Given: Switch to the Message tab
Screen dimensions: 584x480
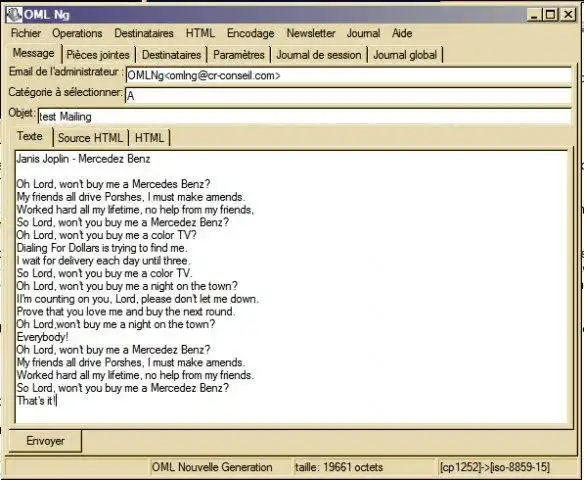Looking at the screenshot, I should 34,53.
